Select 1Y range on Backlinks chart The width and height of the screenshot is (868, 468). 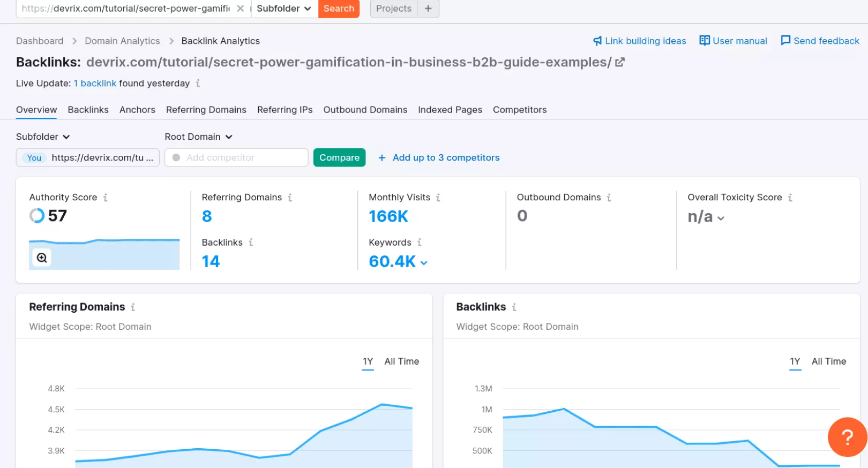[x=795, y=361]
